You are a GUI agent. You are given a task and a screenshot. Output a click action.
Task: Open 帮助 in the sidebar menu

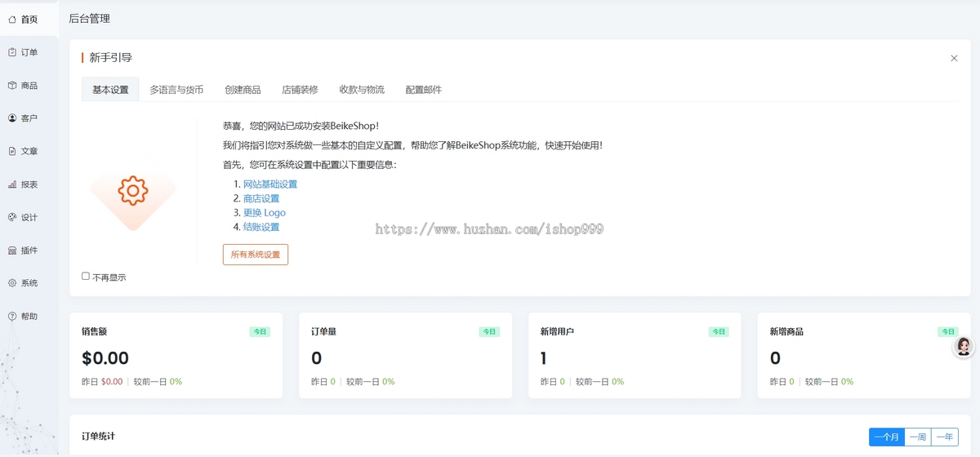tap(29, 316)
